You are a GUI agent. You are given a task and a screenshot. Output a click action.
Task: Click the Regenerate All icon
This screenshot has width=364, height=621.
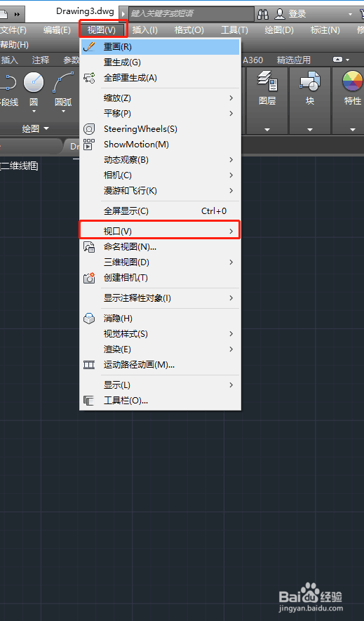click(x=89, y=78)
